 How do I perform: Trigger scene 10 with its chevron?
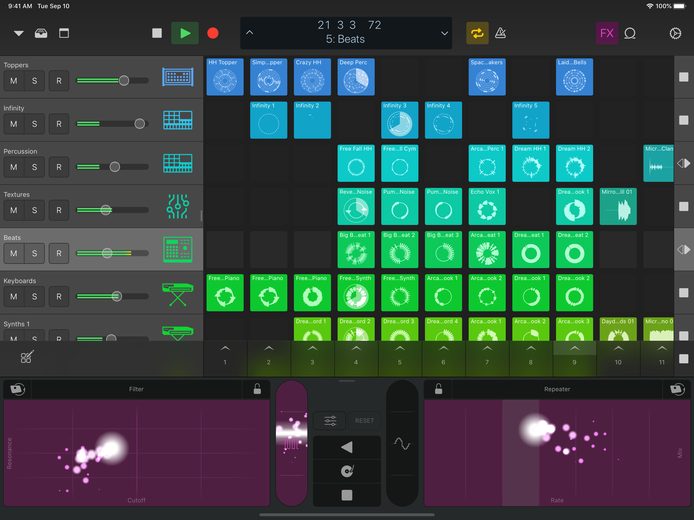coord(618,349)
